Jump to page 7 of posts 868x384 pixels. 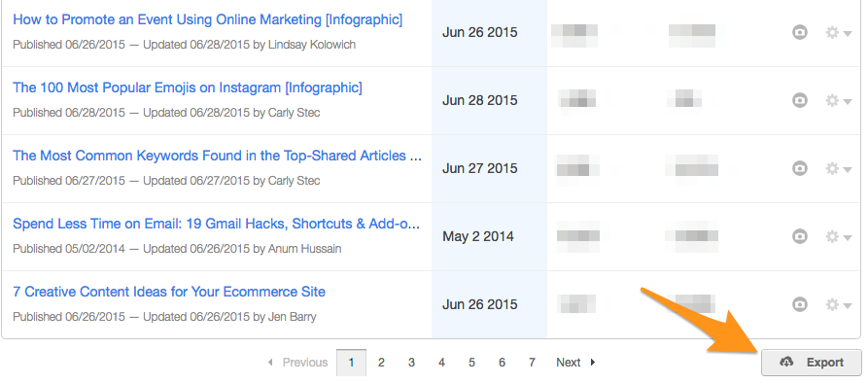[532, 363]
